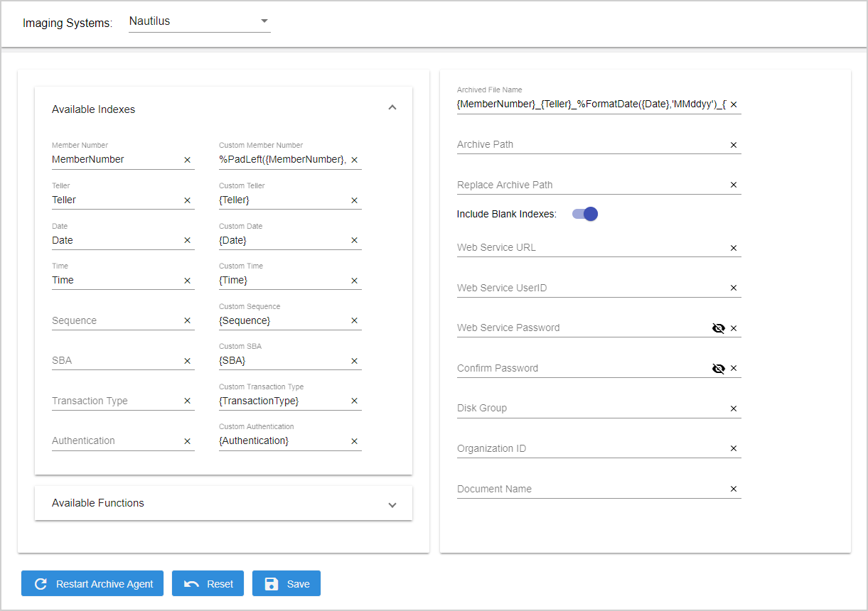Clear the Custom Teller field
868x611 pixels.
(355, 200)
